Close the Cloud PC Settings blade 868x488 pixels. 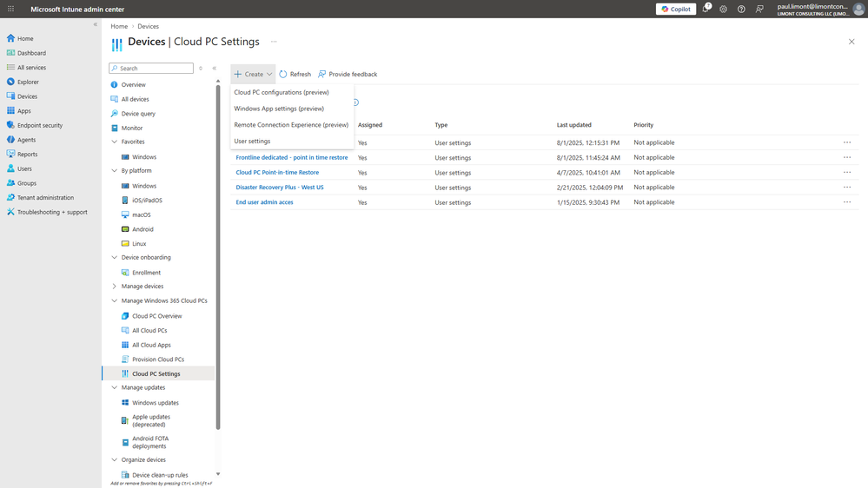tap(851, 42)
